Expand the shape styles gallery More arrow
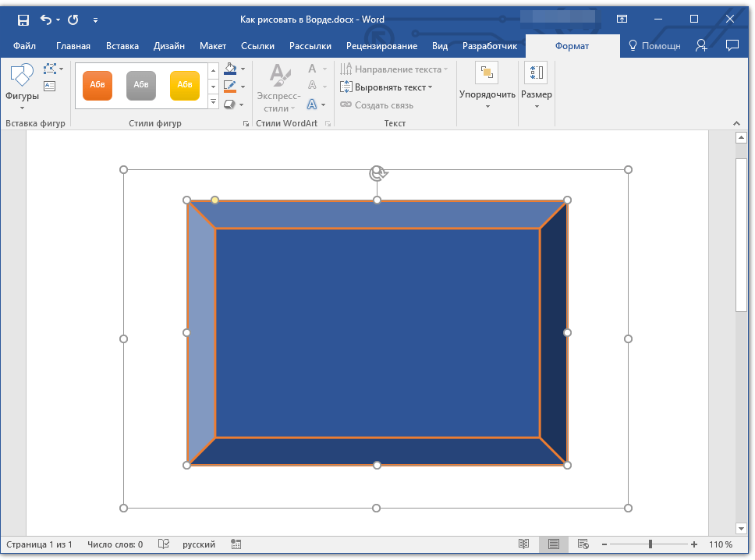 coord(213,101)
